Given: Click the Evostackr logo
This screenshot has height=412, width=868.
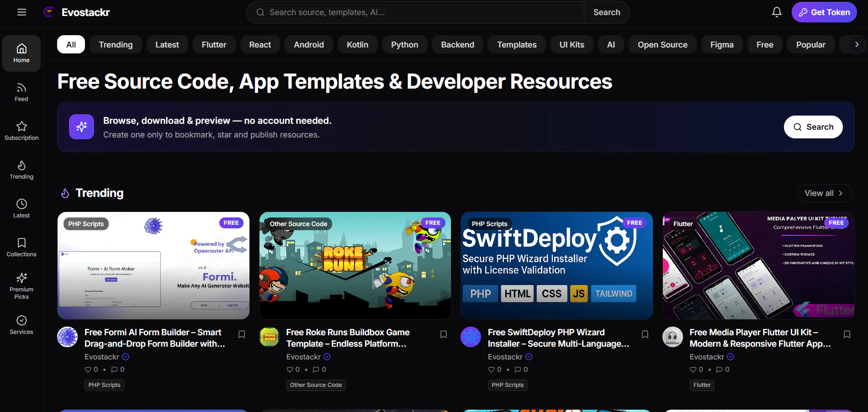Looking at the screenshot, I should [x=76, y=12].
